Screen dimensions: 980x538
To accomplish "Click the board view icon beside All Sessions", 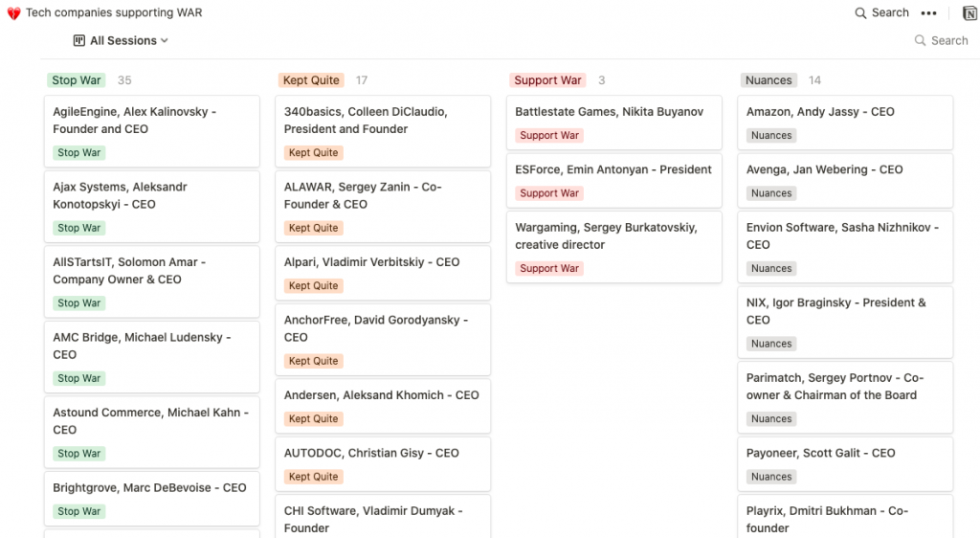I will (x=79, y=41).
